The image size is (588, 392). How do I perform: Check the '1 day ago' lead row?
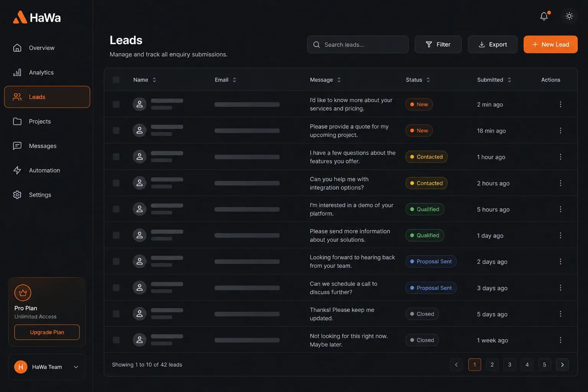116,235
